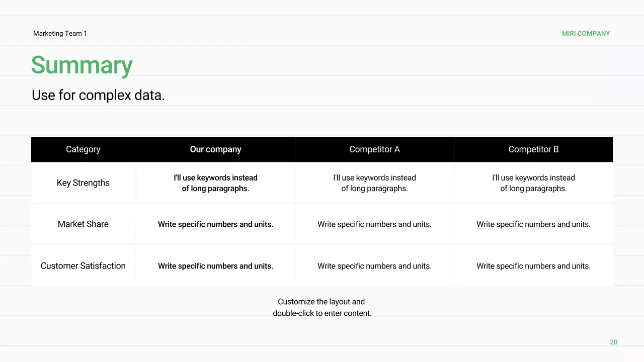Select Competitor B's Key Strengths cell
Viewport: 644px width, 362px height.
[x=533, y=183]
